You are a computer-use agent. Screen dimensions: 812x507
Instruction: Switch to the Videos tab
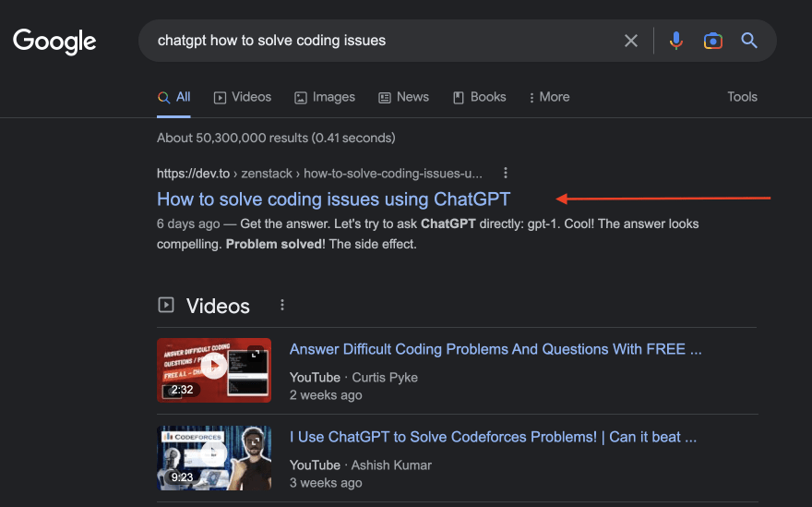point(243,97)
